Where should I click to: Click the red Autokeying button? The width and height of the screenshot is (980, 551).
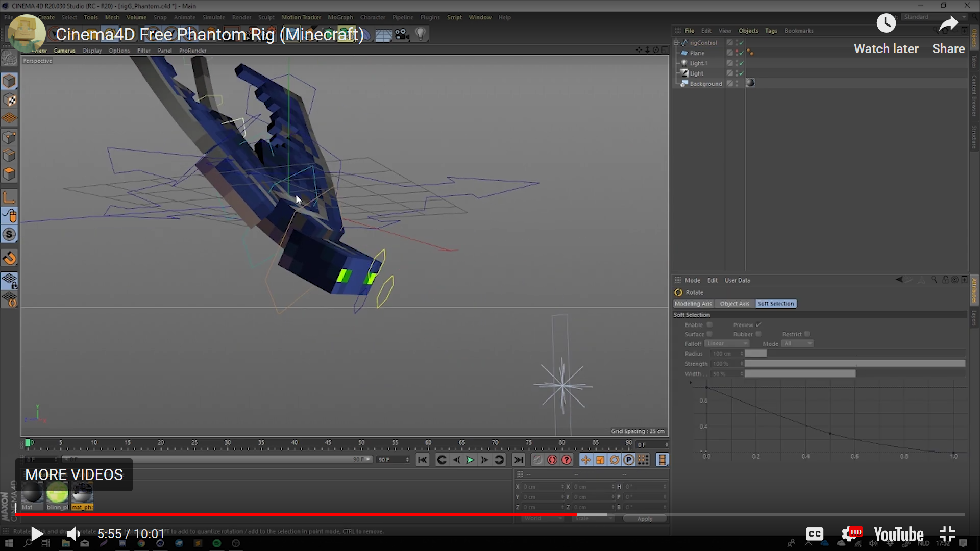(552, 460)
